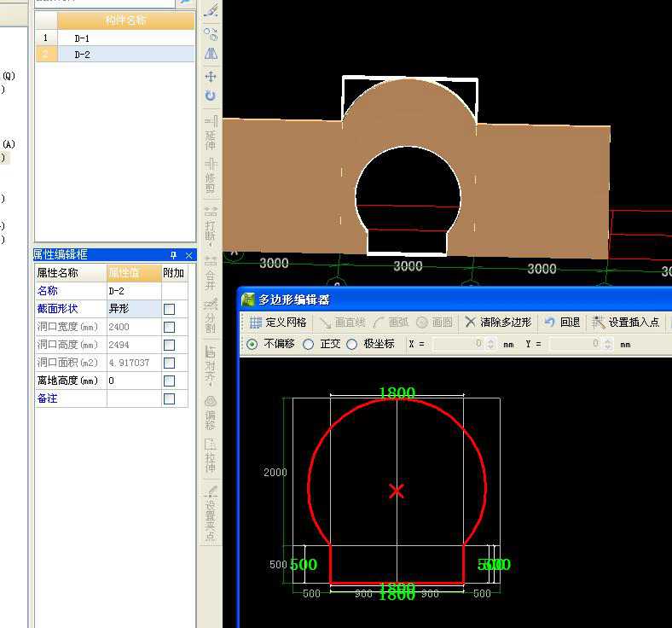This screenshot has height=628, width=672.
Task: Click the 回退 undo button
Action: tap(562, 323)
